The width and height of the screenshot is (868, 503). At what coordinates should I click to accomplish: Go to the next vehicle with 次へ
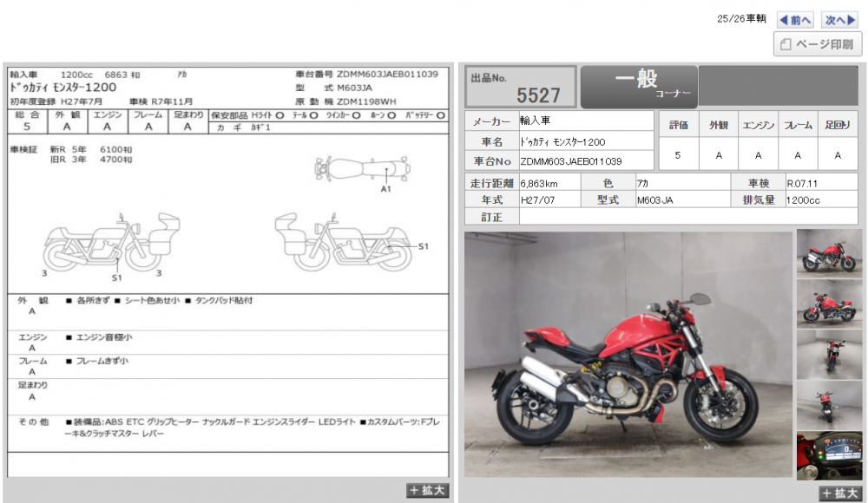click(x=839, y=20)
